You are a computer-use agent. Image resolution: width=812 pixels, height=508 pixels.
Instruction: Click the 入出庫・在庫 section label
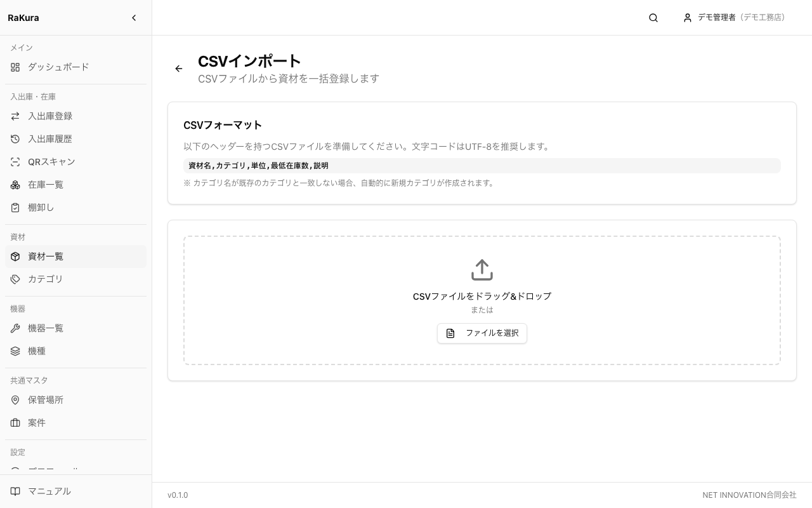[33, 97]
